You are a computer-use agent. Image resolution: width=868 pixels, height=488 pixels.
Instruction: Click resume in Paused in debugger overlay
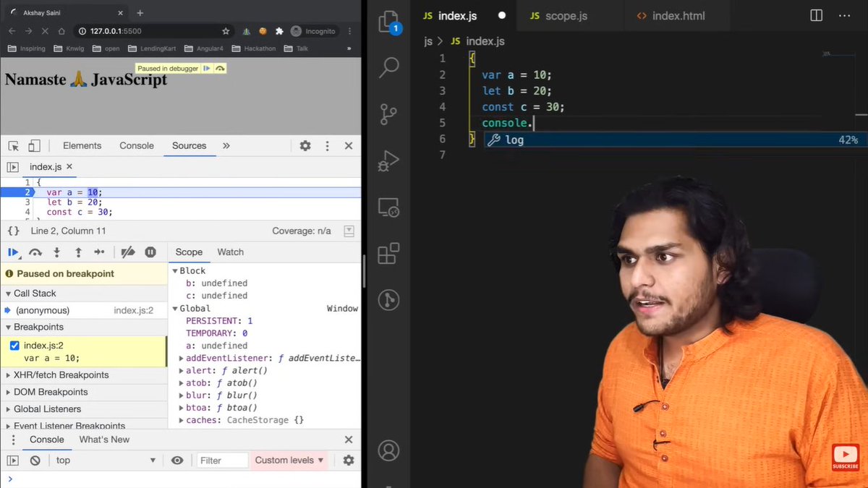tap(207, 68)
